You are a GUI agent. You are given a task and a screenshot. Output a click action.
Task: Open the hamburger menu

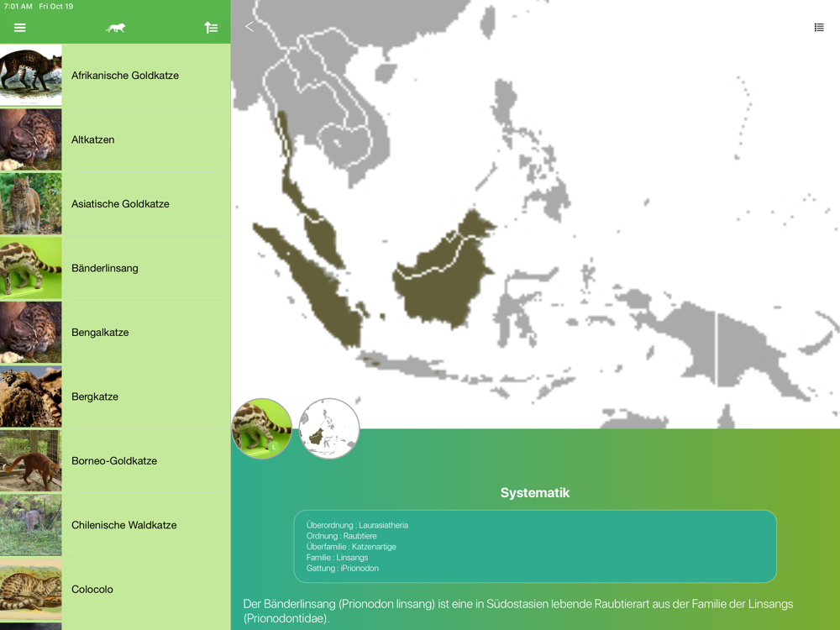pyautogui.click(x=20, y=28)
